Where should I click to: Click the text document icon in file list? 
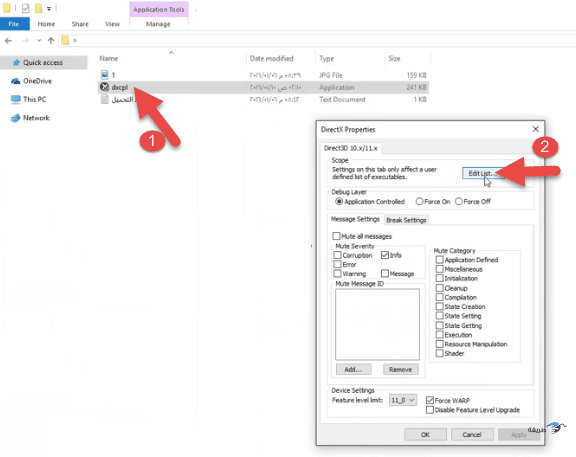[105, 99]
